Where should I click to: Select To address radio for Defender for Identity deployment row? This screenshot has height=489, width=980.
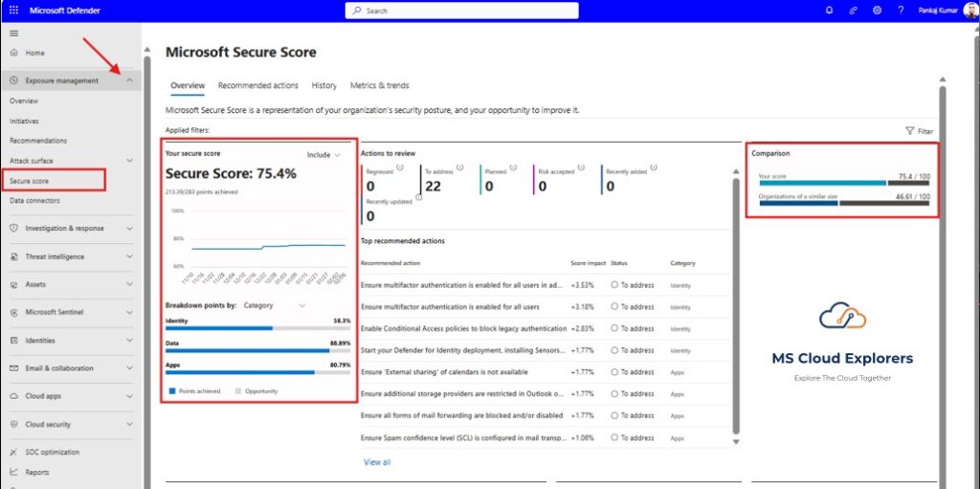tap(614, 350)
